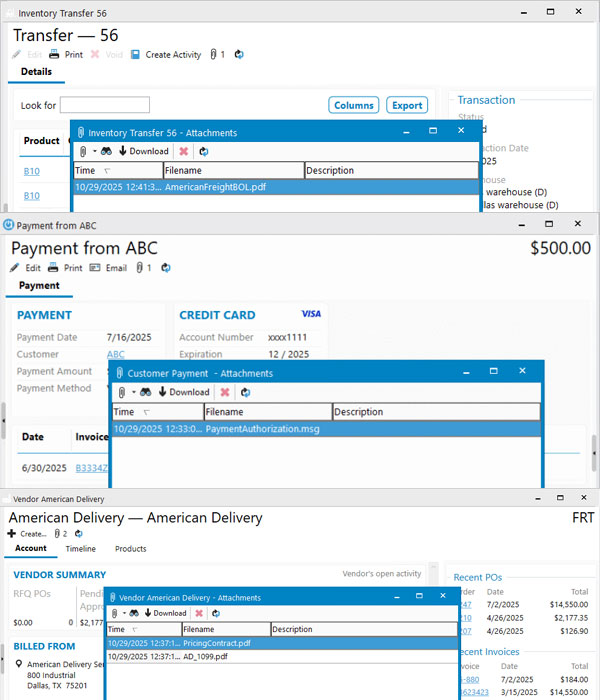Switch to Account tab in Vendor window
The height and width of the screenshot is (700, 600).
click(x=31, y=548)
